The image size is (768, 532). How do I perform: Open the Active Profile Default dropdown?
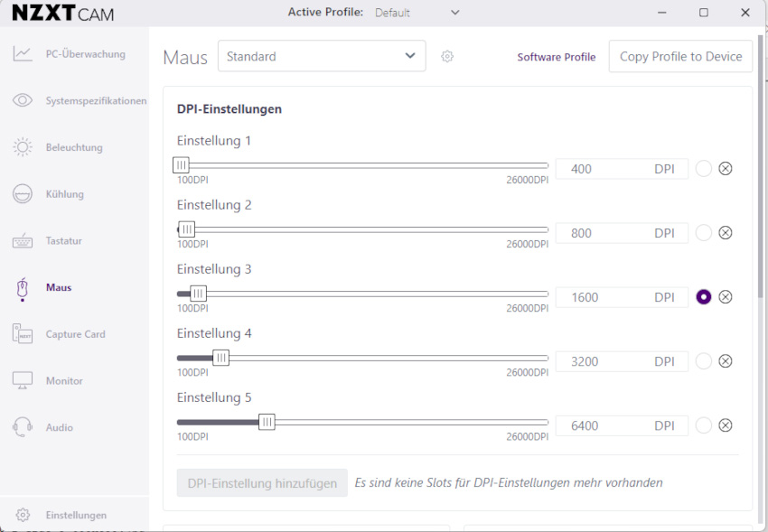pyautogui.click(x=417, y=13)
